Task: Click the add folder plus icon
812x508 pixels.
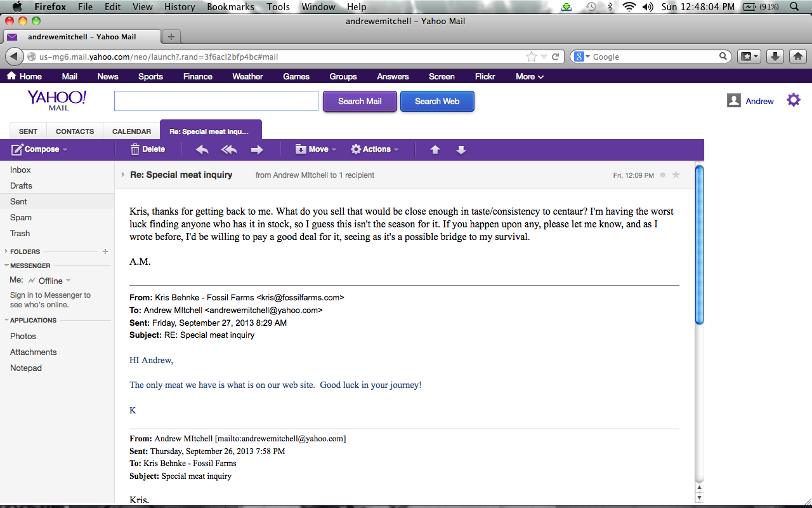Action: point(105,251)
